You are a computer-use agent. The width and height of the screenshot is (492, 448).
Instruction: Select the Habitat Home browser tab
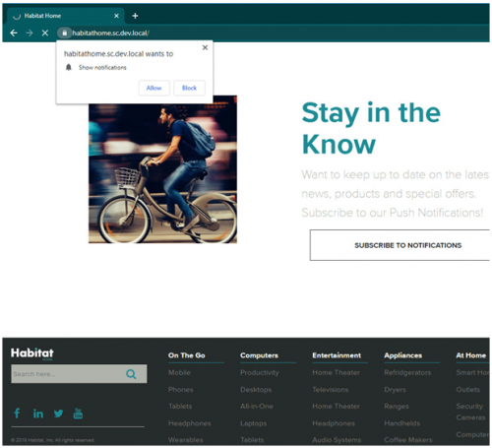(x=64, y=16)
